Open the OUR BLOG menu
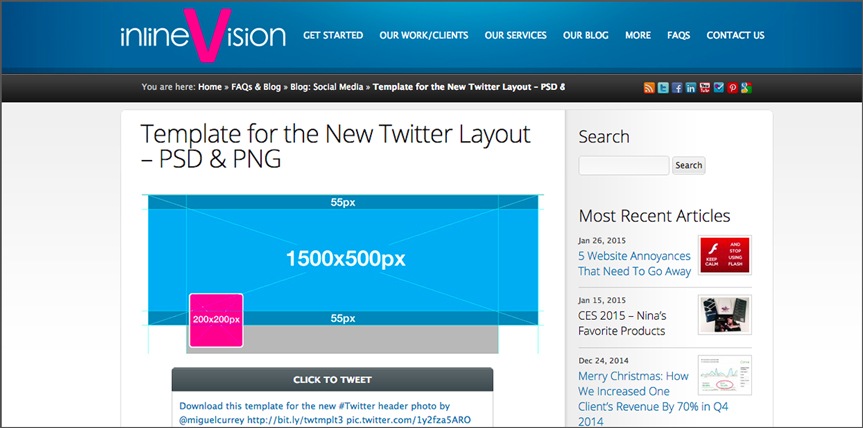The image size is (863, 428). [586, 35]
